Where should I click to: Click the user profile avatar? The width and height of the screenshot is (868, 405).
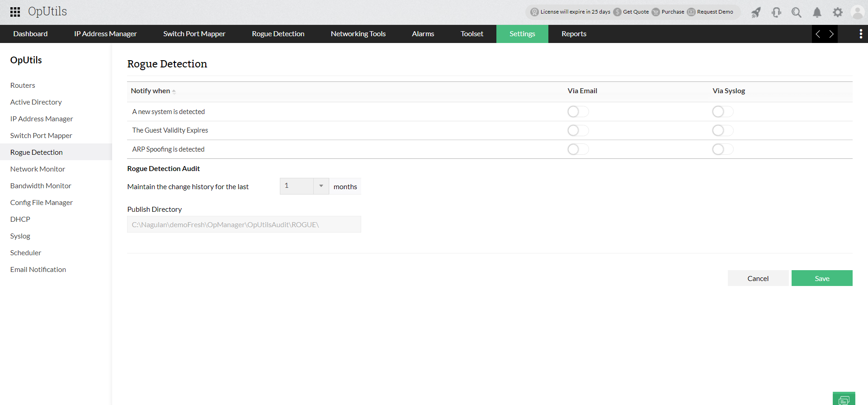858,12
